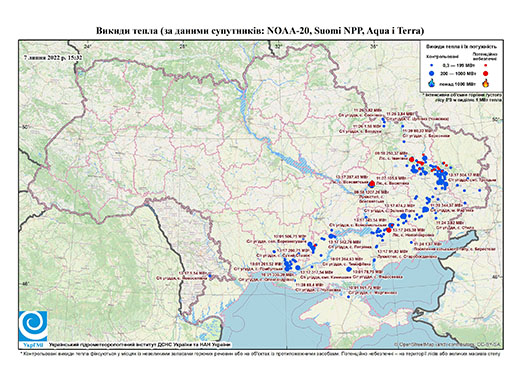Screen dimensions: 520x368
Task: Click the 200 — 1000 MW legend label
Action: [458, 73]
